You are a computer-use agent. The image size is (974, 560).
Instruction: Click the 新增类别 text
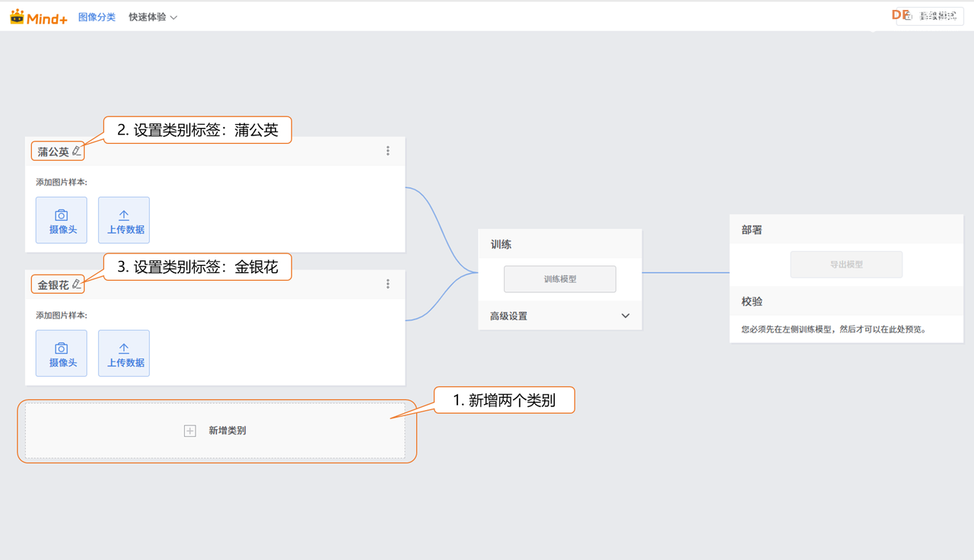tap(228, 431)
